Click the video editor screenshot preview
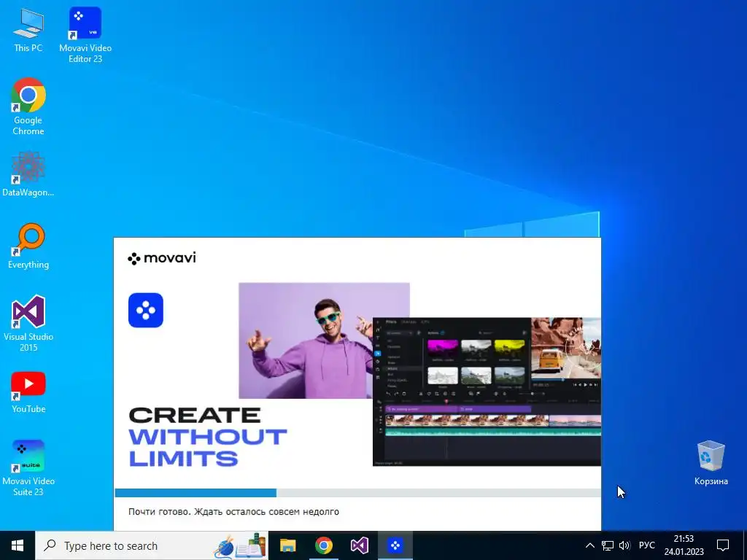747x560 pixels. click(x=487, y=392)
